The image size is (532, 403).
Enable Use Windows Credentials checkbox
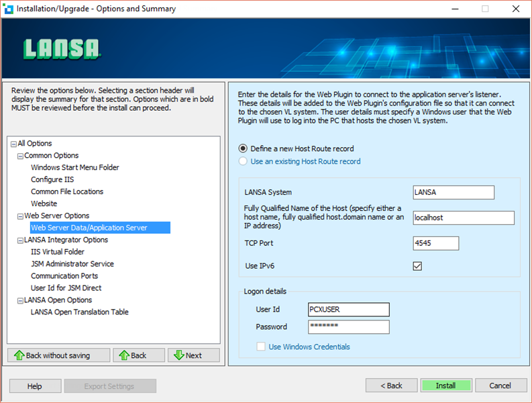tap(261, 347)
